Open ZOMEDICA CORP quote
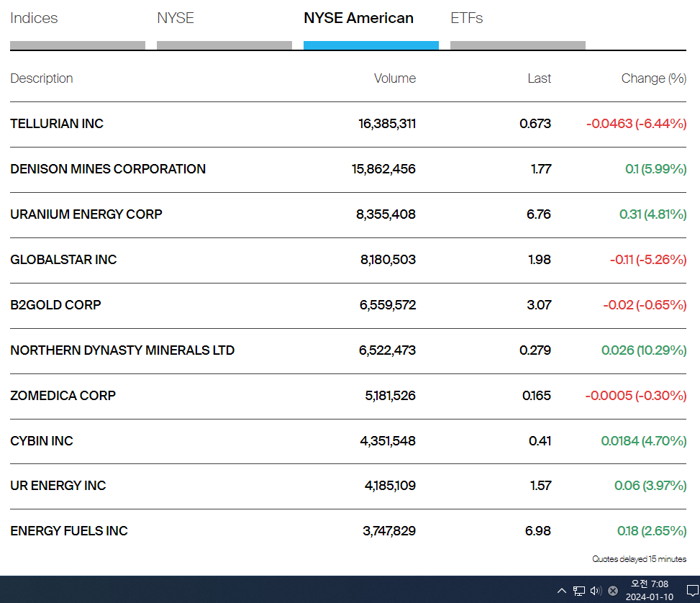The width and height of the screenshot is (700, 603). (x=63, y=396)
